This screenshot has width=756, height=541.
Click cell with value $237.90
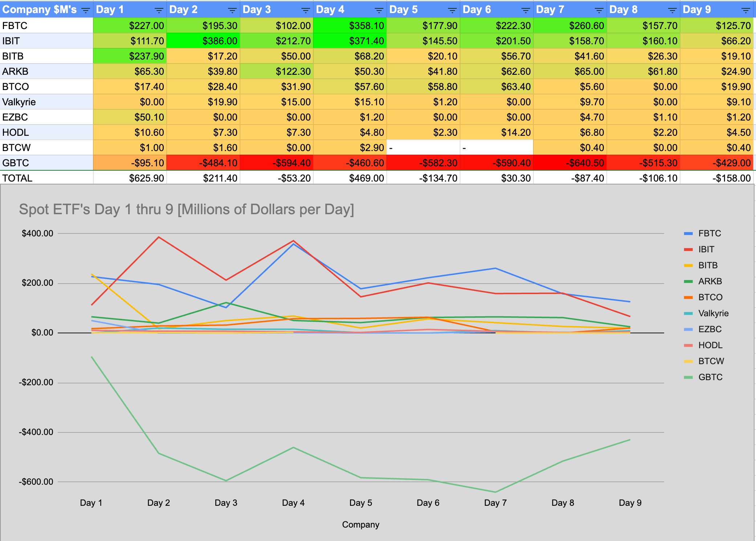click(x=130, y=56)
